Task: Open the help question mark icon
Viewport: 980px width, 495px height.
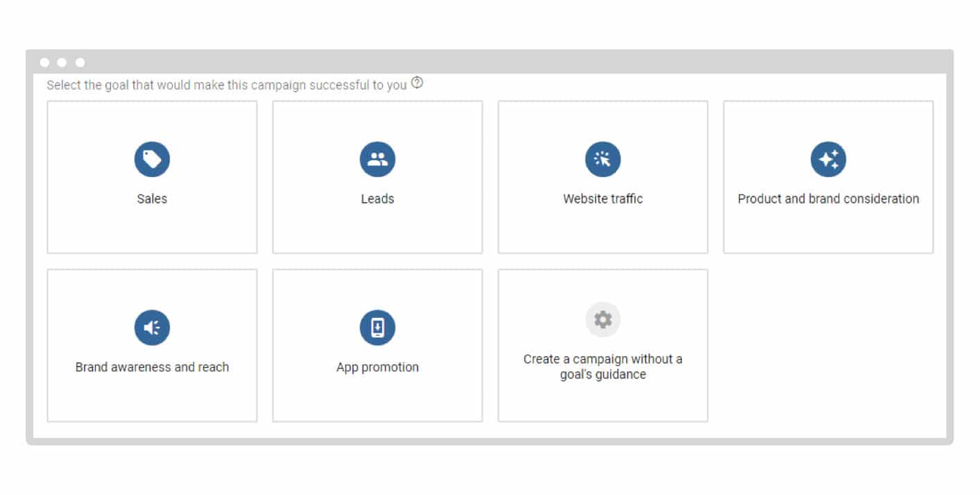Action: [417, 83]
